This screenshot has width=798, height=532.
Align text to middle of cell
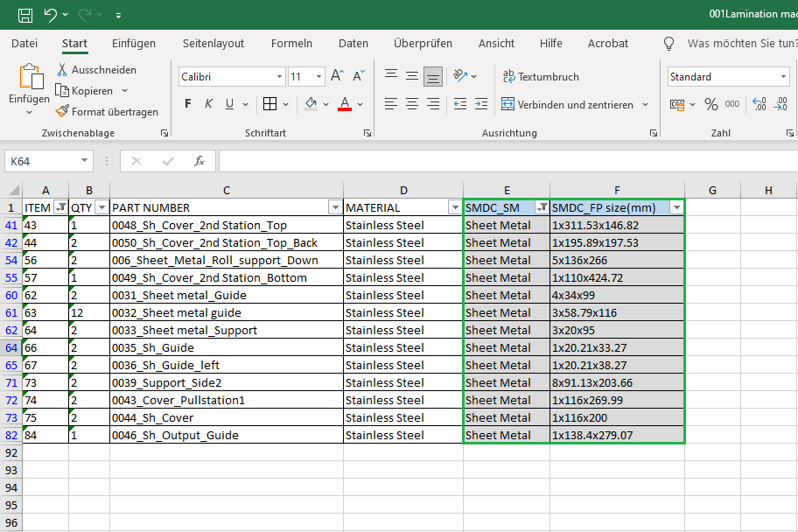click(412, 76)
